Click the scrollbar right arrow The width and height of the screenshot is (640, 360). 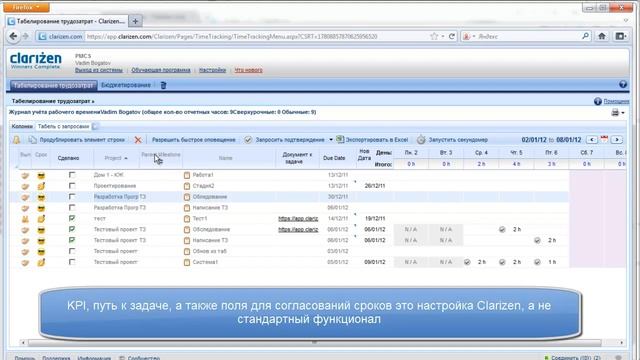pos(622,342)
